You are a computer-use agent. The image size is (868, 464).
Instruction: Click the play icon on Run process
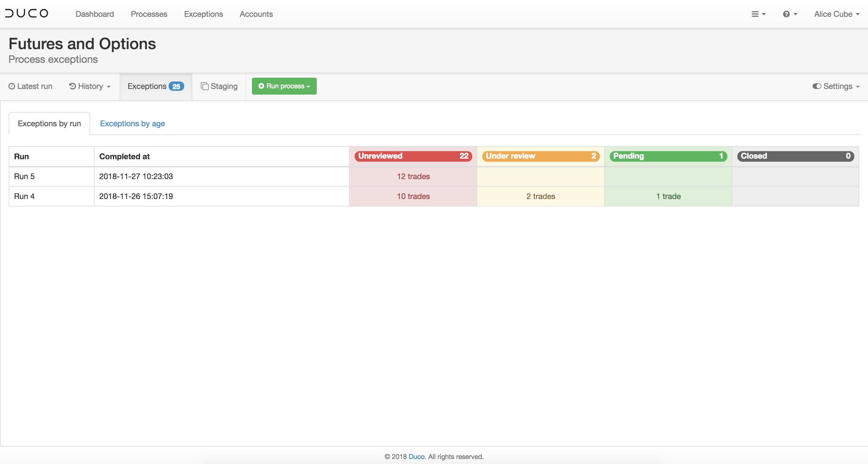click(x=261, y=86)
